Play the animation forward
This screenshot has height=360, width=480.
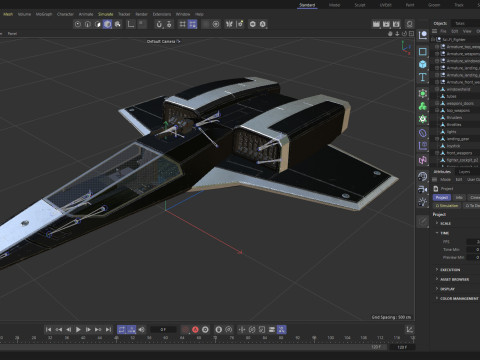pos(78,329)
